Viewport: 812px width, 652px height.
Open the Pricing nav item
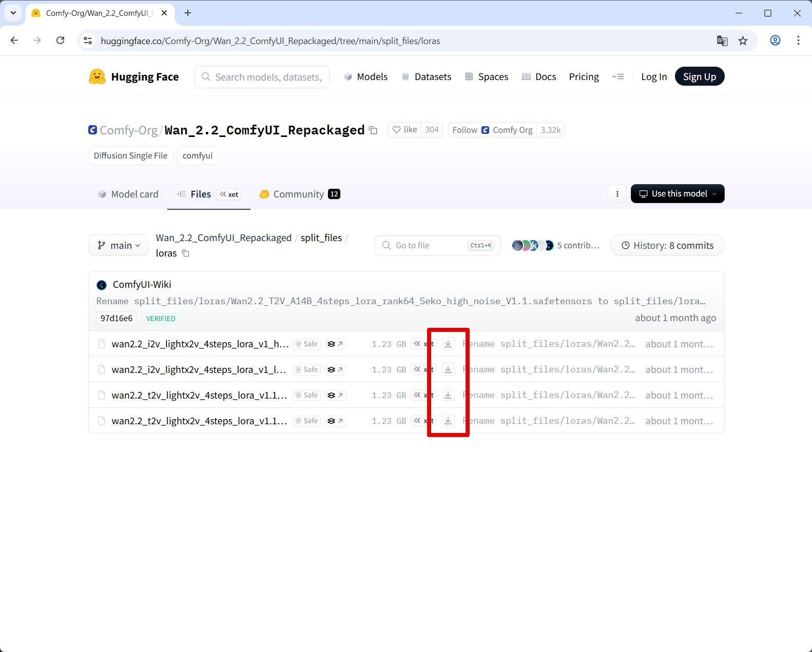pos(584,76)
